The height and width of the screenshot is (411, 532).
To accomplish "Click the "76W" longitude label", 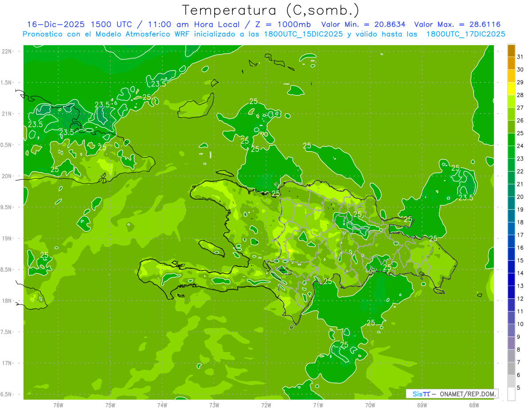I will click(58, 405).
